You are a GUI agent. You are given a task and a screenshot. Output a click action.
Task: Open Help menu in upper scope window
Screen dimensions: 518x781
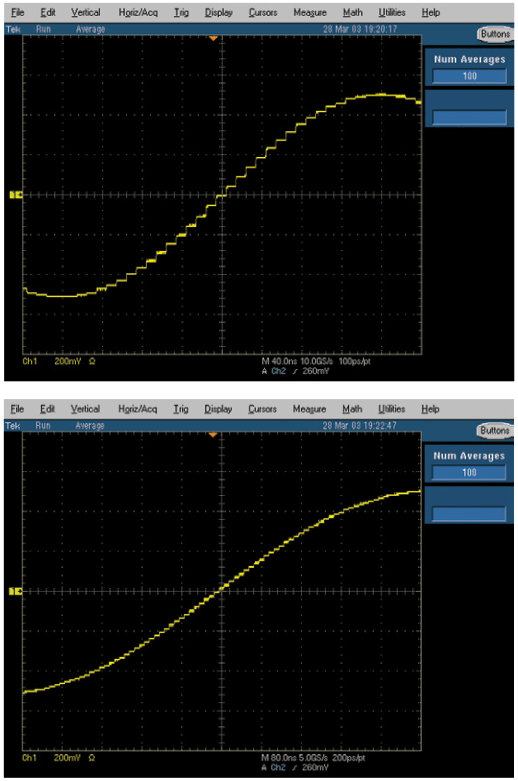[431, 12]
